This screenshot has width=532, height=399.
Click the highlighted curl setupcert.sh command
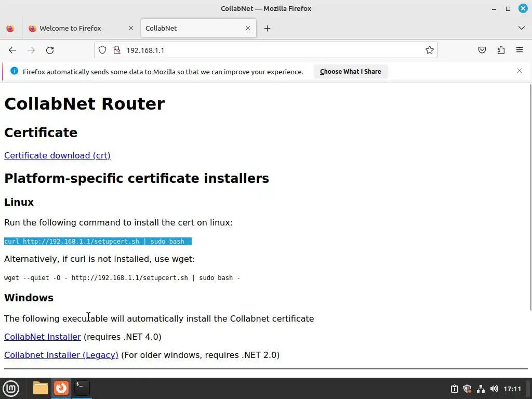[x=98, y=241]
